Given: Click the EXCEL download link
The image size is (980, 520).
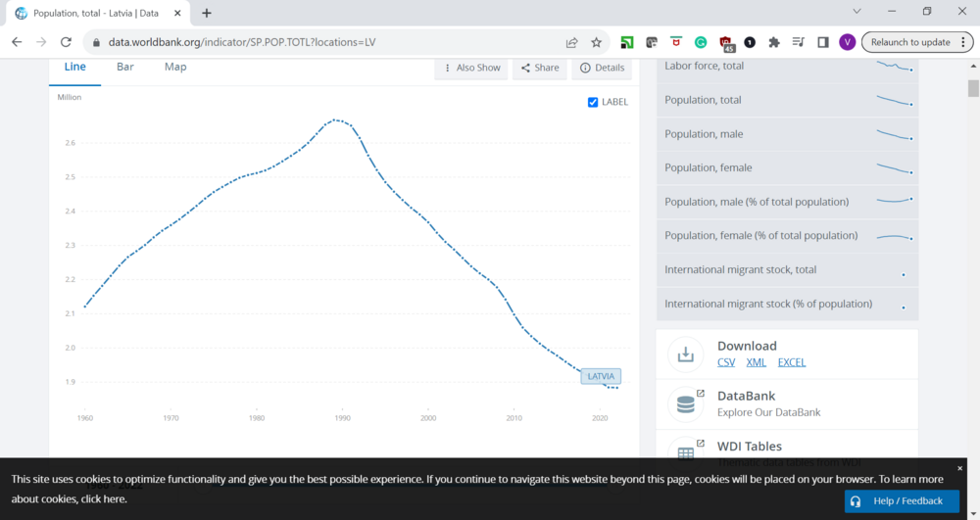Looking at the screenshot, I should (792, 362).
